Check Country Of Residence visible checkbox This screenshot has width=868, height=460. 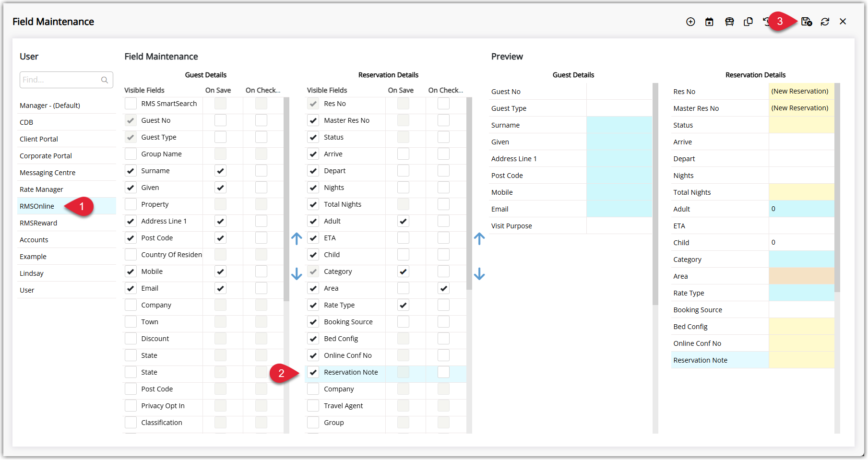(131, 255)
